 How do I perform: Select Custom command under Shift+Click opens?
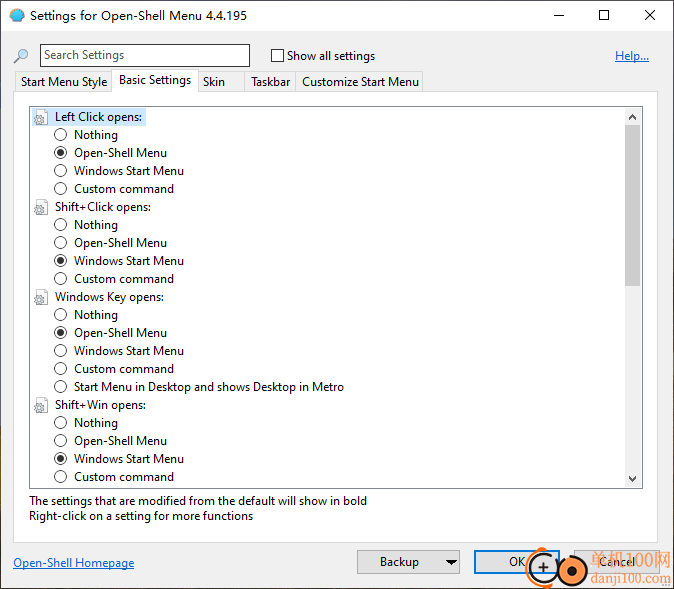click(61, 279)
